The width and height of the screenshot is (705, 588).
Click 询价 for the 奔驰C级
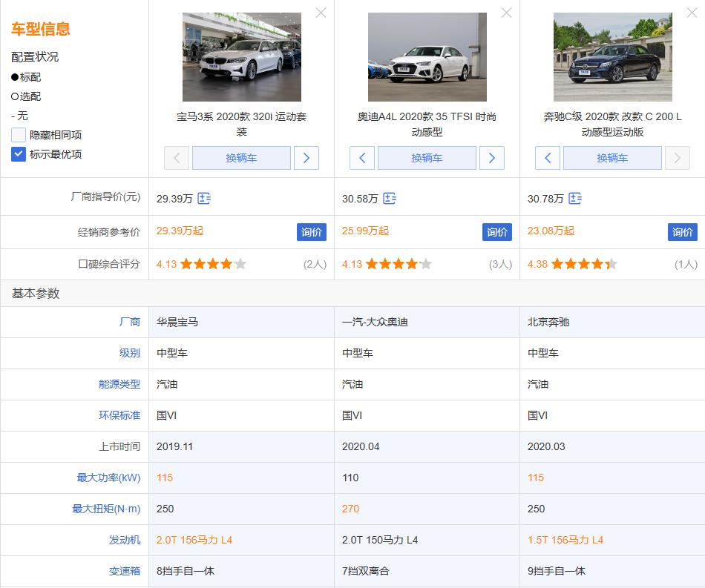pyautogui.click(x=682, y=231)
